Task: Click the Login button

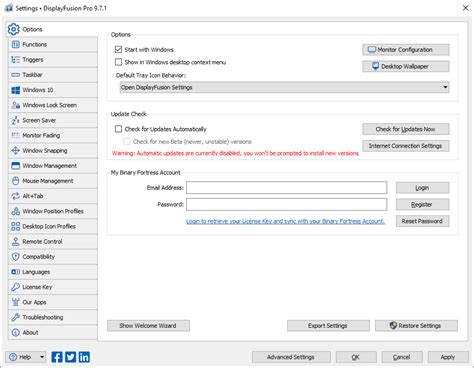Action: tap(422, 188)
